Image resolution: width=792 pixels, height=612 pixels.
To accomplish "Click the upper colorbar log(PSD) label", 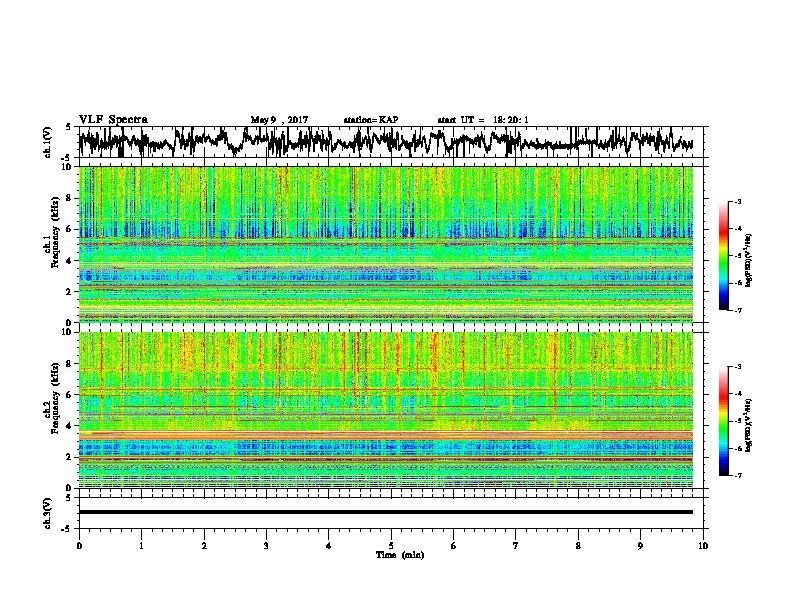I will (749, 259).
